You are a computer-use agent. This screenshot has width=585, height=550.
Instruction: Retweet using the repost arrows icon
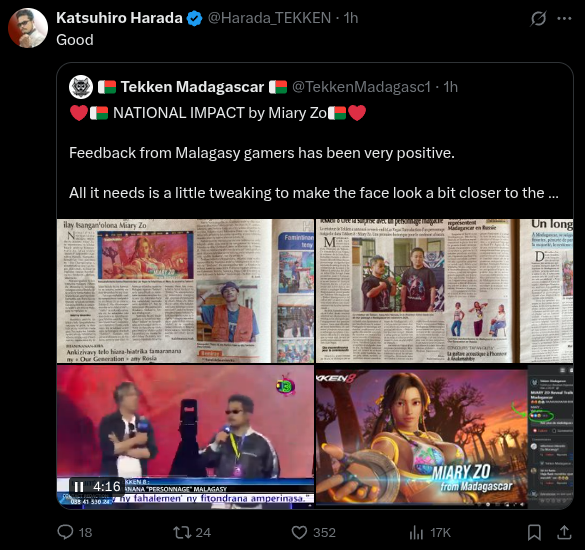(182, 532)
